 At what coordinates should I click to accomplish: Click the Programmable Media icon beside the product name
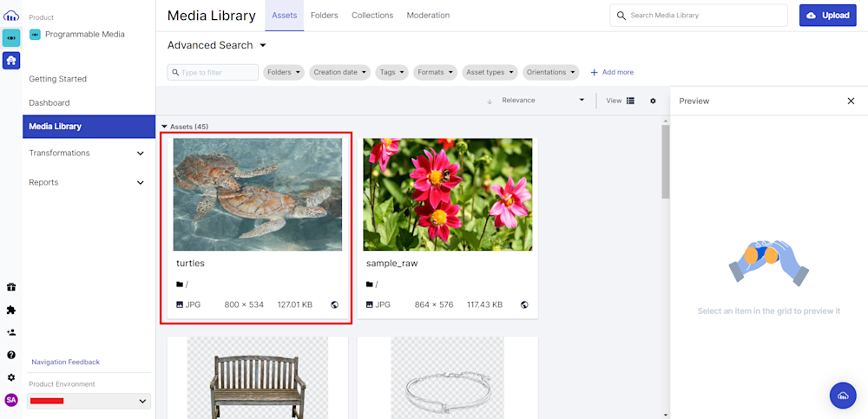(x=35, y=35)
